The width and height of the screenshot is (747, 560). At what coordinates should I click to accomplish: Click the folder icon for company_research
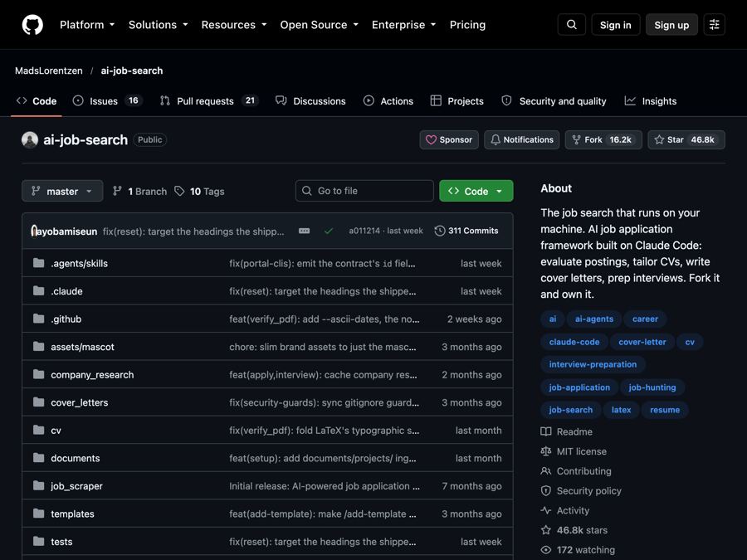click(38, 374)
